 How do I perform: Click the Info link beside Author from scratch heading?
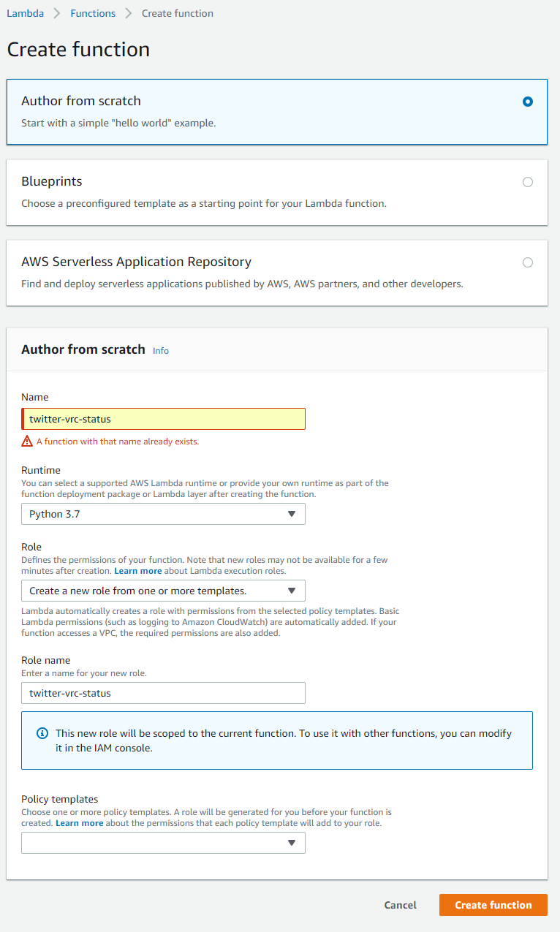click(x=160, y=350)
